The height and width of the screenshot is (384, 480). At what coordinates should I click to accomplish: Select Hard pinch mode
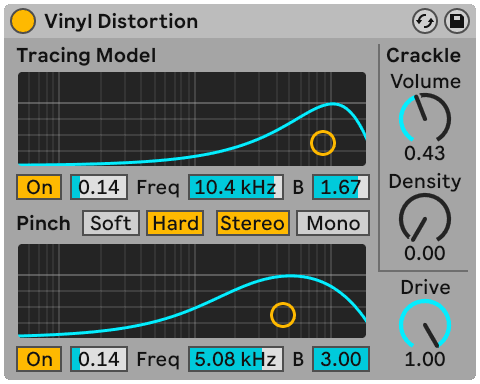(175, 223)
